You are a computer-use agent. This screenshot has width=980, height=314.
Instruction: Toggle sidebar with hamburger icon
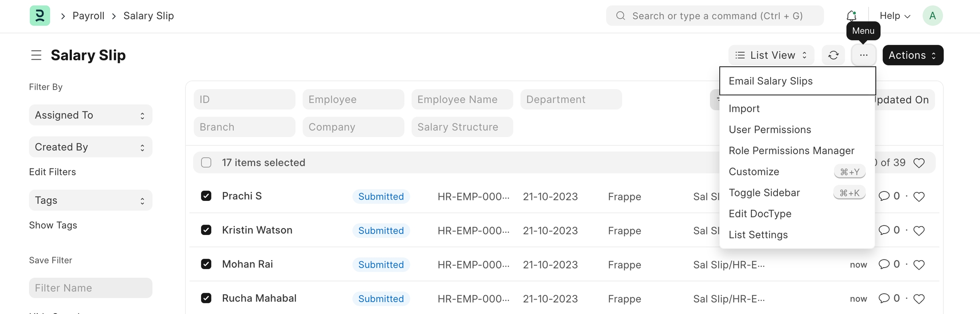pos(36,55)
